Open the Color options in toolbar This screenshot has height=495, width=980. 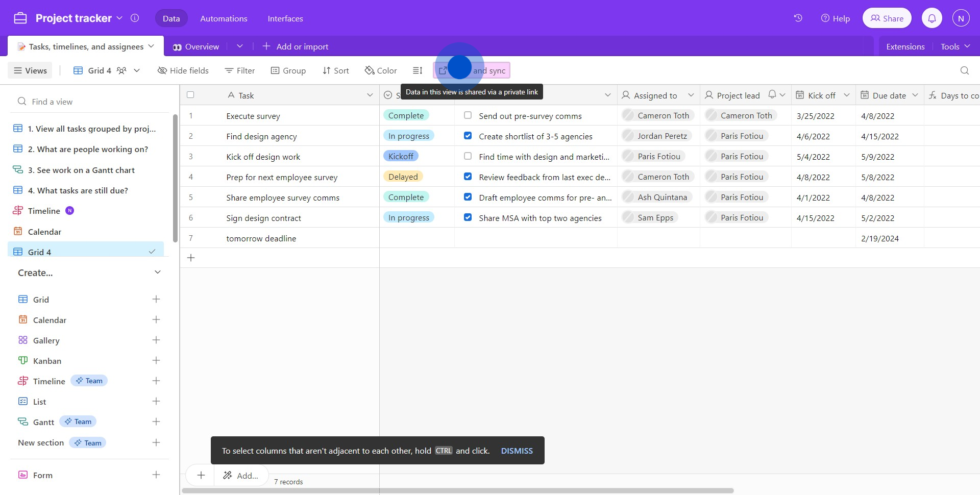pyautogui.click(x=381, y=70)
